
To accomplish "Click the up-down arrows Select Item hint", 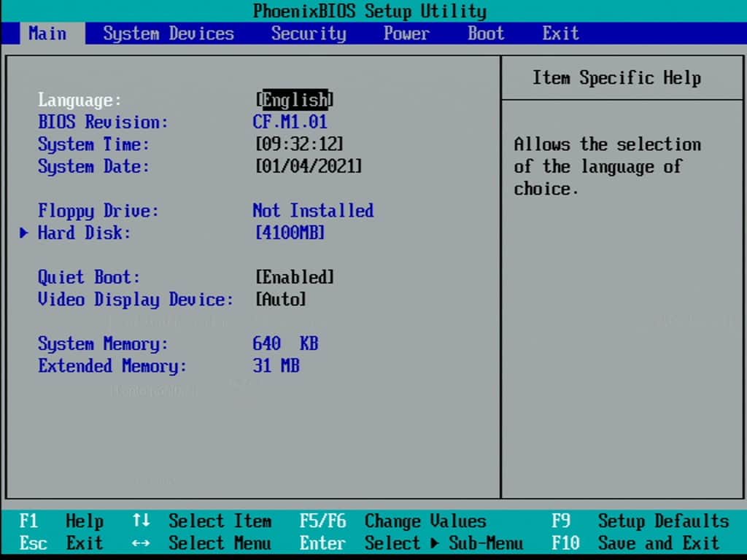I will [x=202, y=521].
